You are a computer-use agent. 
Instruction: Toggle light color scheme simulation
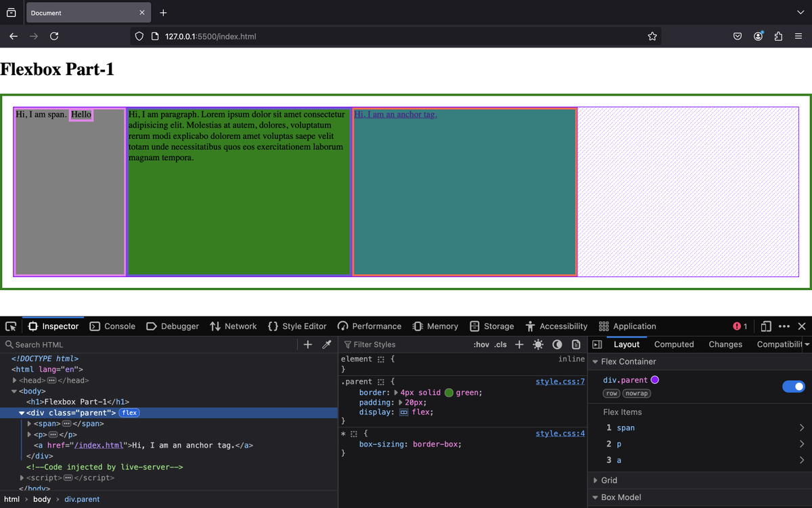pyautogui.click(x=538, y=345)
